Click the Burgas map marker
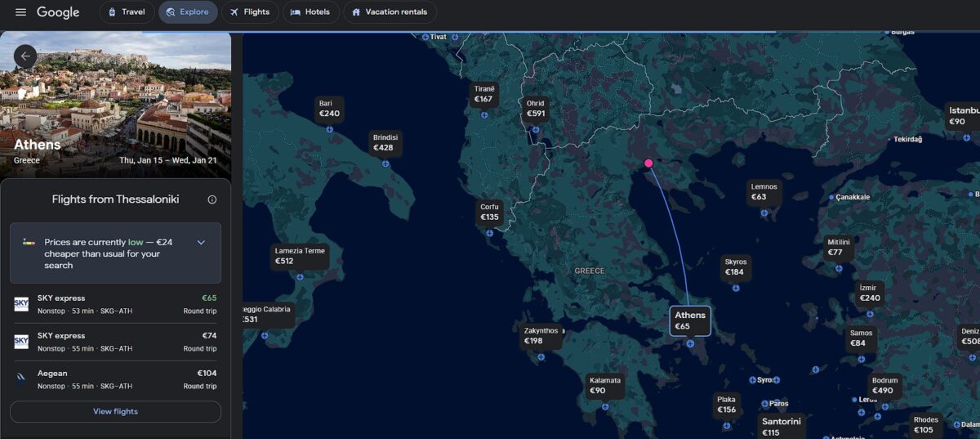 [887, 32]
